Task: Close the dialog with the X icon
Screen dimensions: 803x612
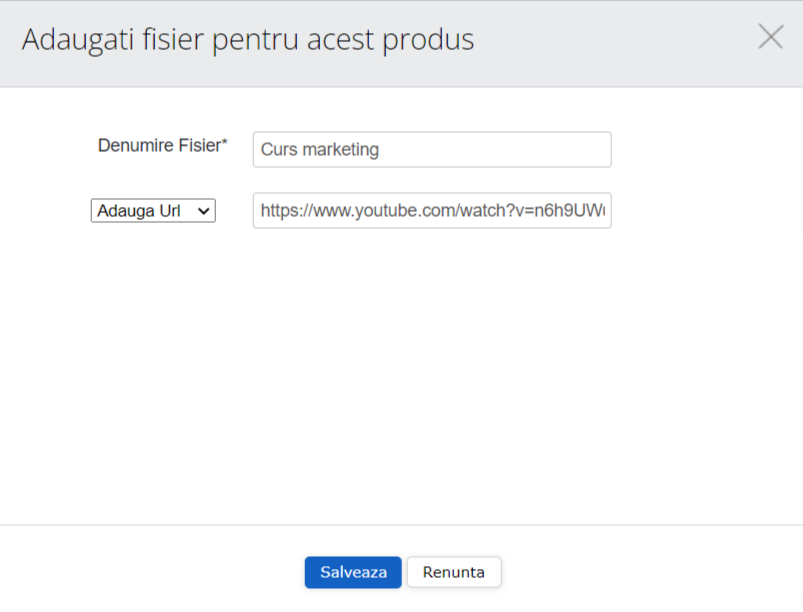Action: click(770, 38)
